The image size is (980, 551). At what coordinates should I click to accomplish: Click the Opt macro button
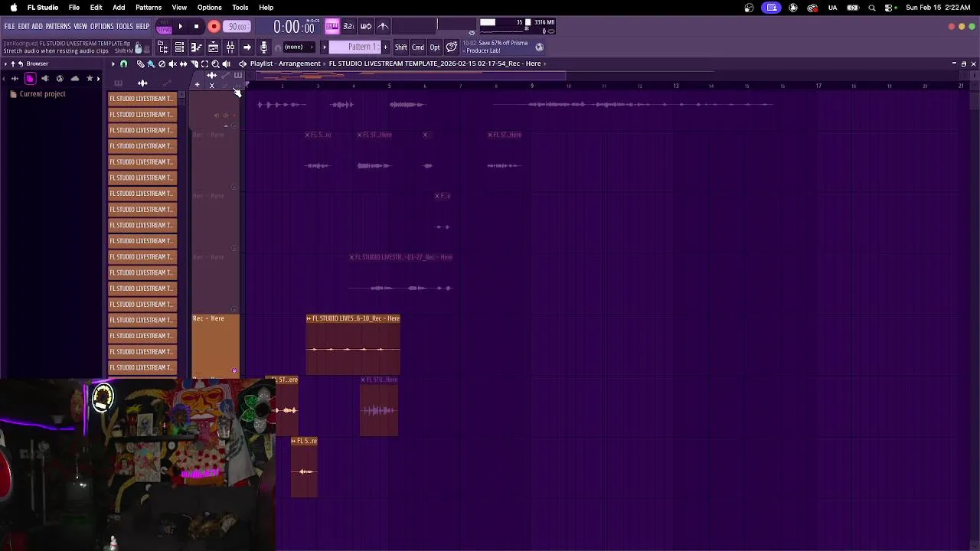(435, 47)
